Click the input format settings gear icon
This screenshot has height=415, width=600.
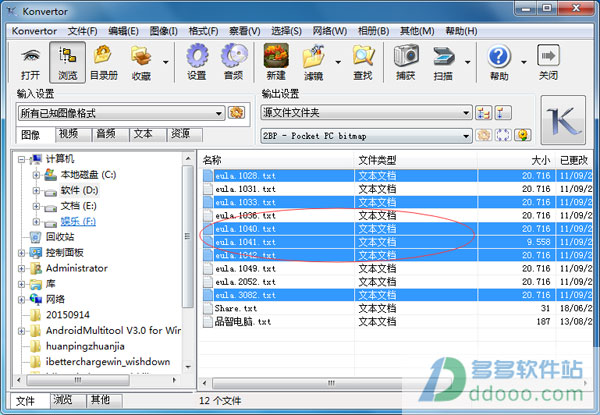coord(236,113)
